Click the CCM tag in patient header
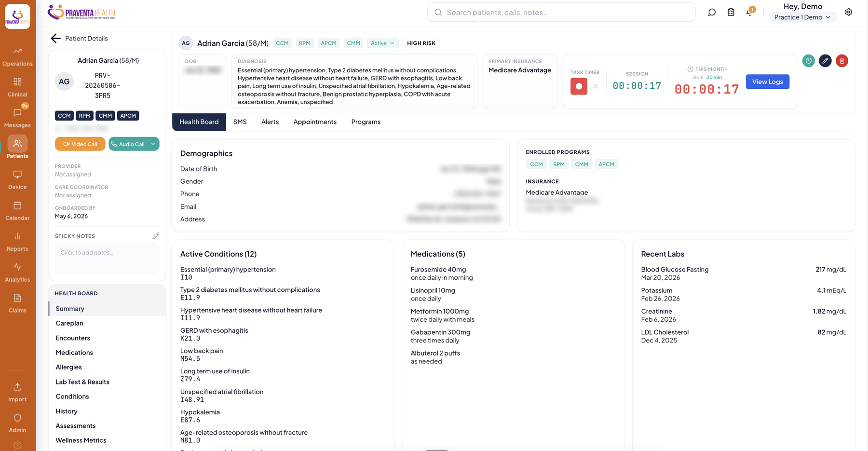 point(282,43)
